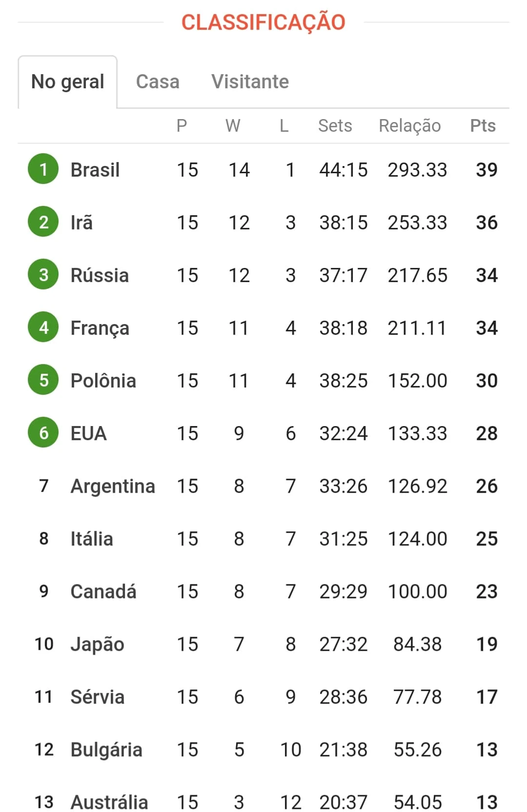Screen dimensions: 527x812
Task: Select the No geral tab
Action: [68, 82]
